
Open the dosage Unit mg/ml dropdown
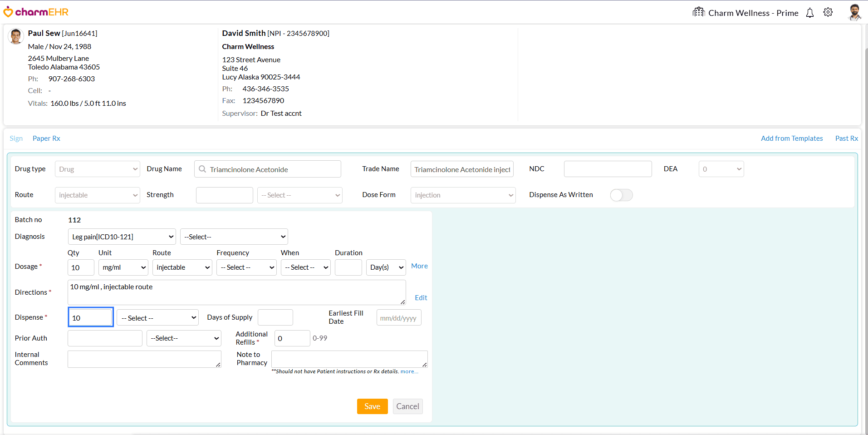coord(123,267)
